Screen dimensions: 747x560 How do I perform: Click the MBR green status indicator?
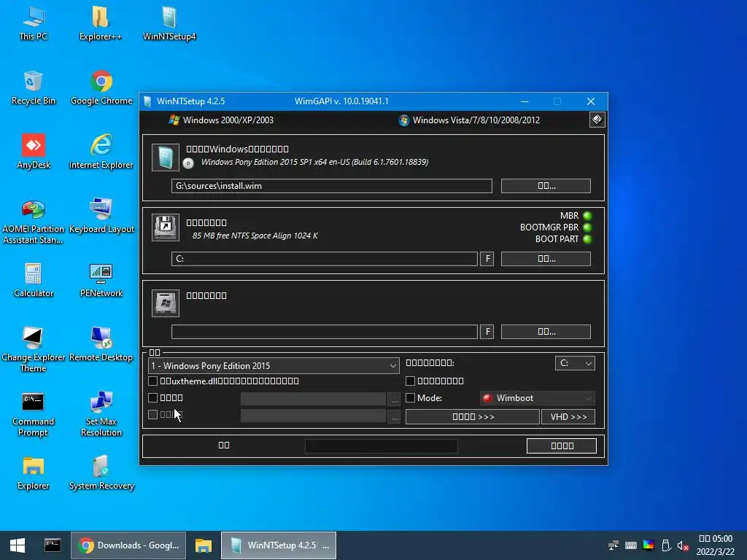pos(587,216)
